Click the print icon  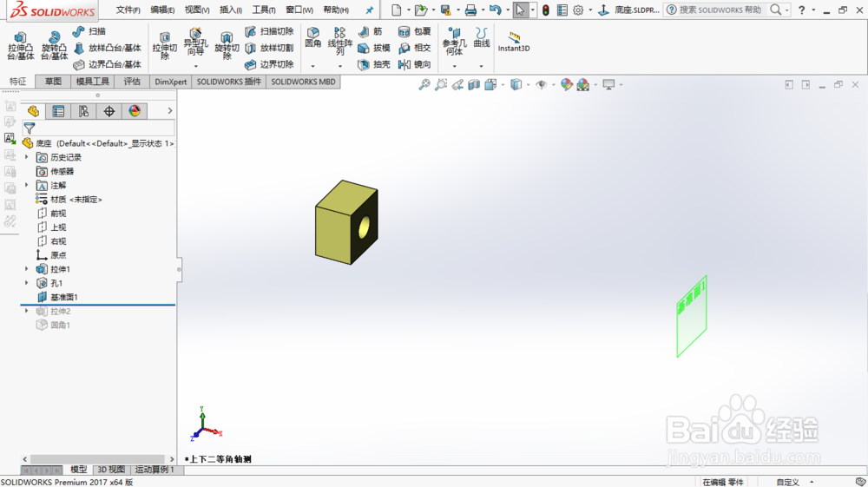[x=470, y=10]
